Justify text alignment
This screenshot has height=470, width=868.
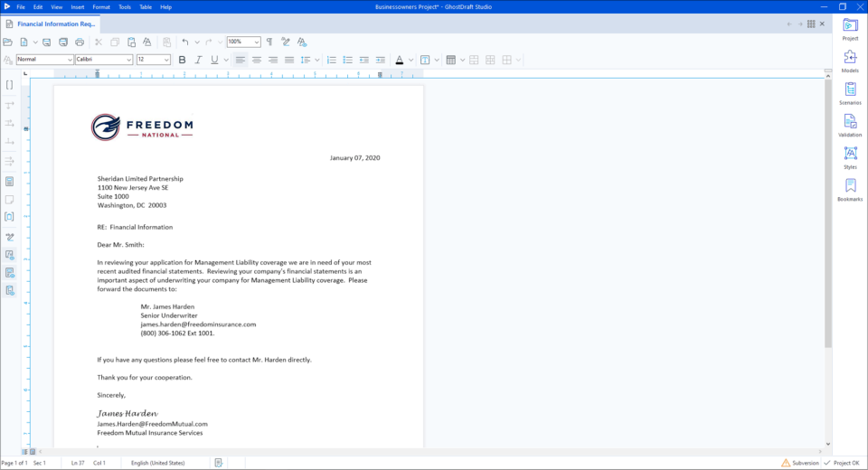tap(289, 60)
